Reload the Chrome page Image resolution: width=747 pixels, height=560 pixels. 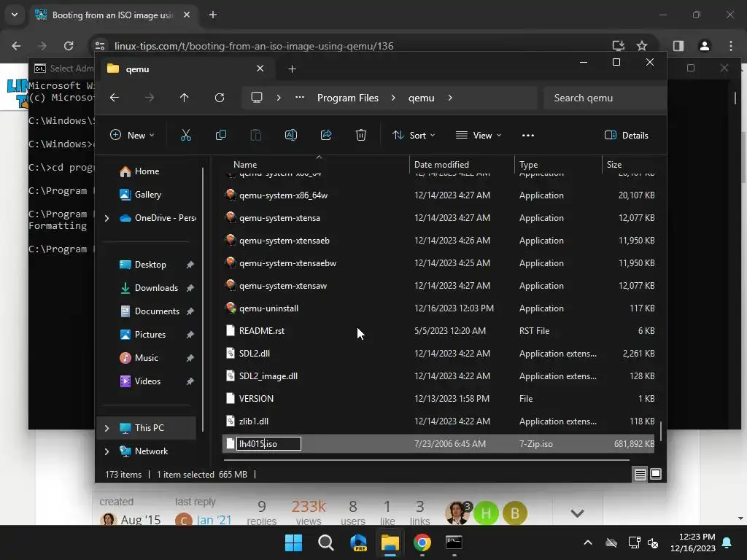click(x=69, y=46)
